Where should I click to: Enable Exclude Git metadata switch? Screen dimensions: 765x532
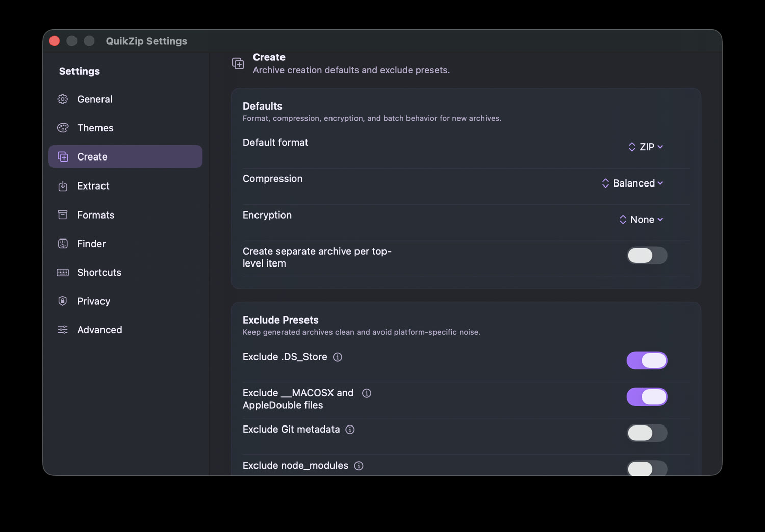pyautogui.click(x=647, y=433)
